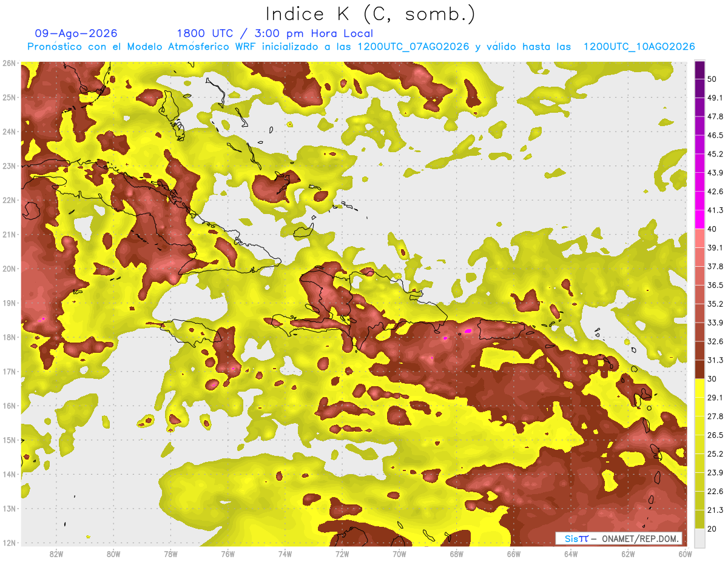
Task: Click the '15N' latitude label
Action: [9, 440]
